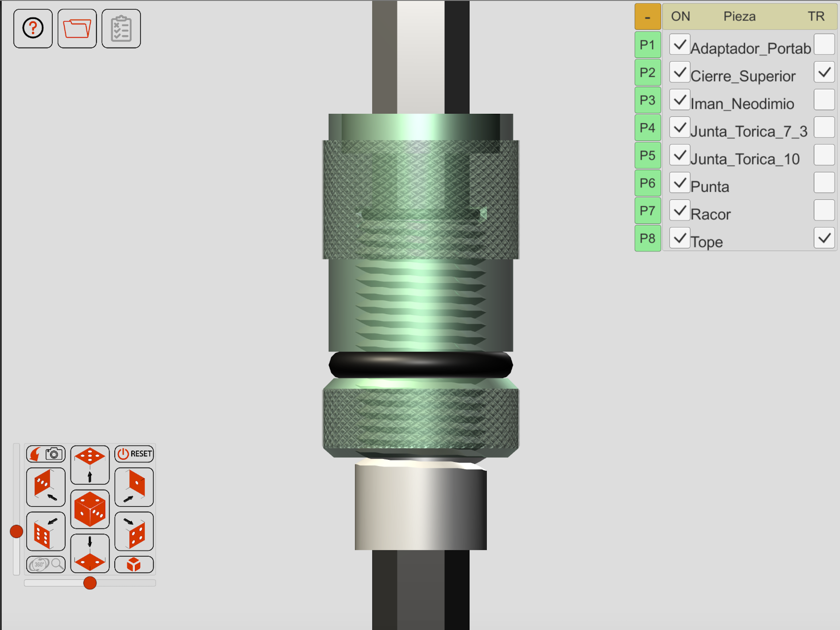Click the vertical slider red handle
840x630 pixels.
pos(16,532)
